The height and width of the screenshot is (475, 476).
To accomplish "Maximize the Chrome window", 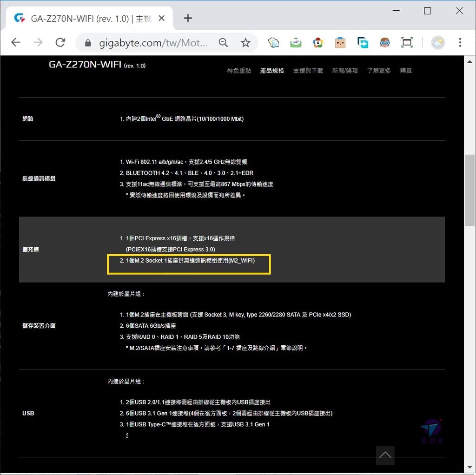I will click(x=428, y=11).
